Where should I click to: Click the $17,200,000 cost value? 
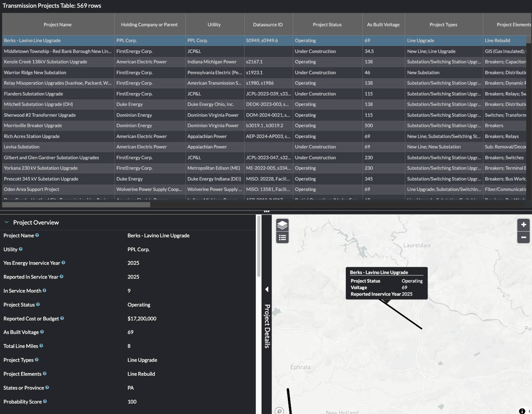(x=142, y=319)
